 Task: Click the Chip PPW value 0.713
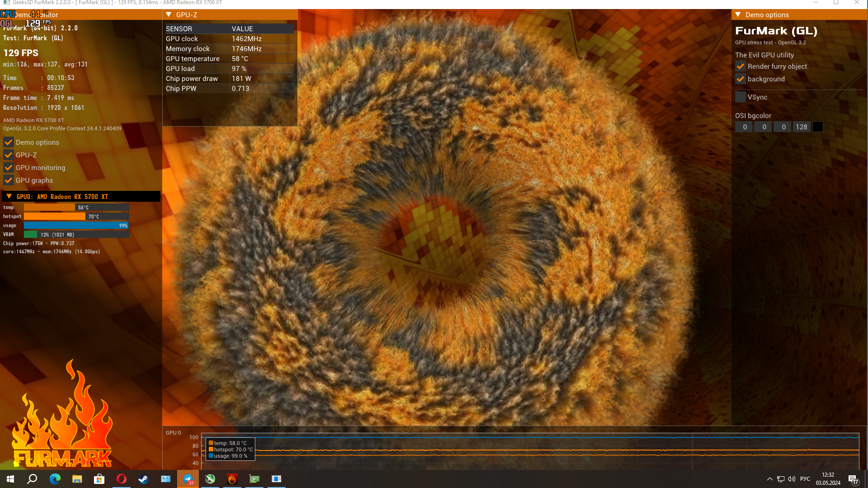point(240,89)
